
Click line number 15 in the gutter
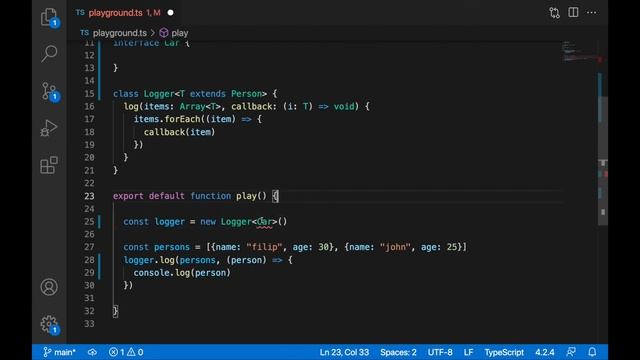89,94
